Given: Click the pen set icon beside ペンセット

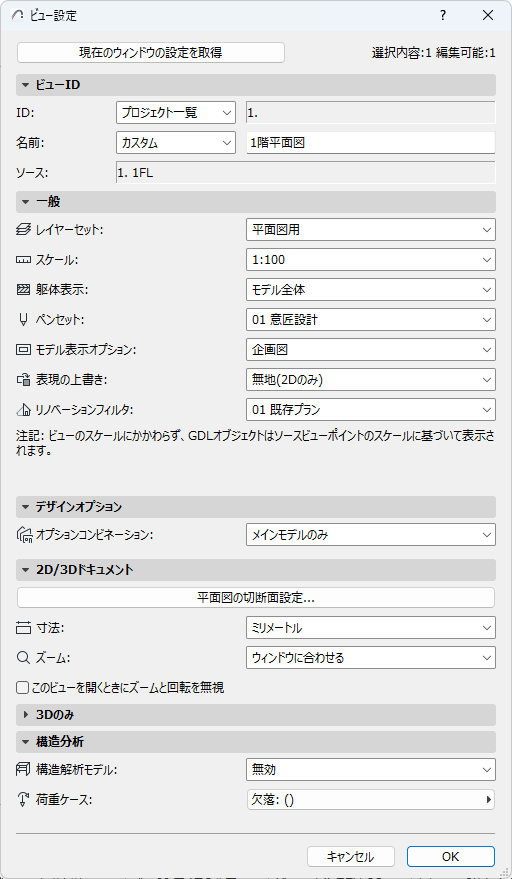Looking at the screenshot, I should pyautogui.click(x=22, y=320).
